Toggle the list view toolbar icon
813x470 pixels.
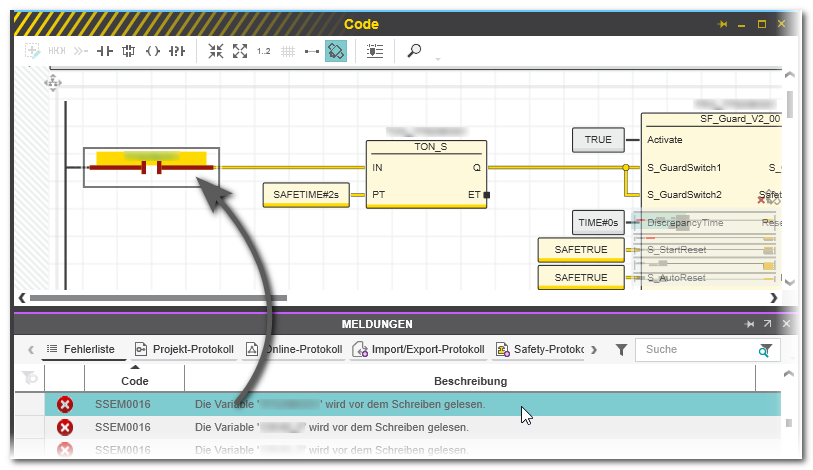point(375,51)
